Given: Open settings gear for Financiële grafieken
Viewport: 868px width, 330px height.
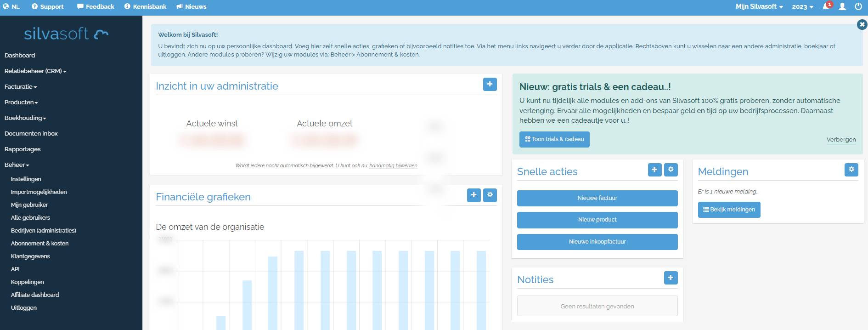Looking at the screenshot, I should (x=490, y=195).
